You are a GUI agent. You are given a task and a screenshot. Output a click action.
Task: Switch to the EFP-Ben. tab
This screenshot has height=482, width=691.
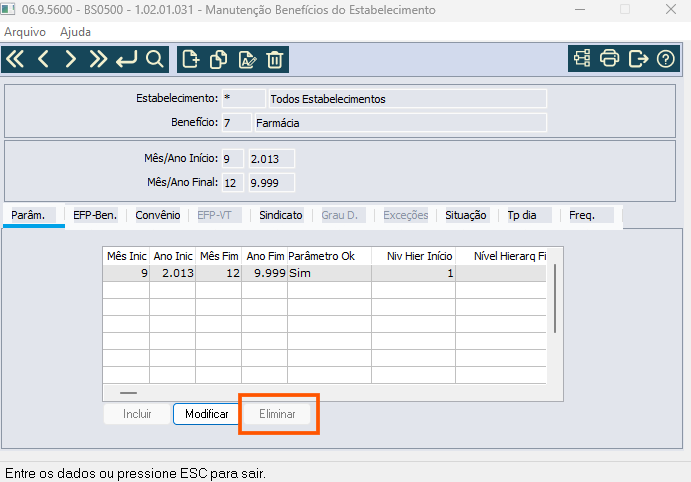(x=95, y=215)
